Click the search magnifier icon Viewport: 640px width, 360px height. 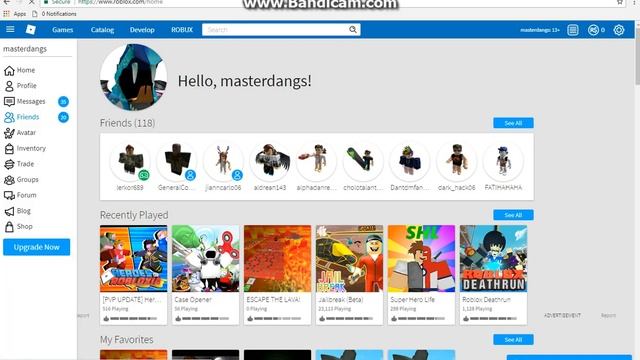353,29
